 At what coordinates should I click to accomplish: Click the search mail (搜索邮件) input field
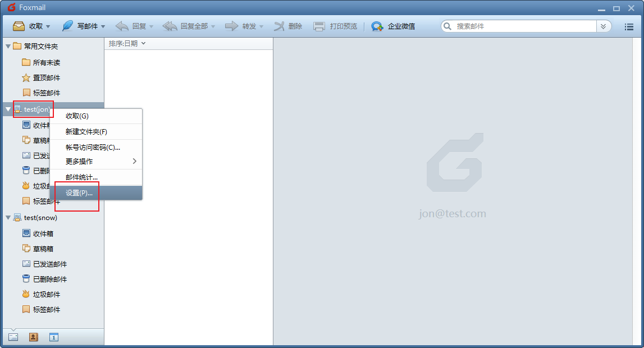(526, 26)
